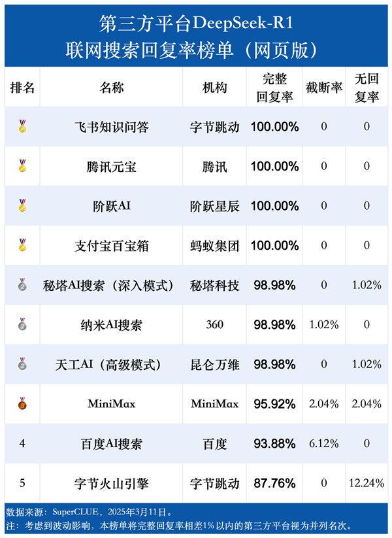This screenshot has width=392, height=538.
Task: Select the 6.12% truncation rate value
Action: click(324, 444)
